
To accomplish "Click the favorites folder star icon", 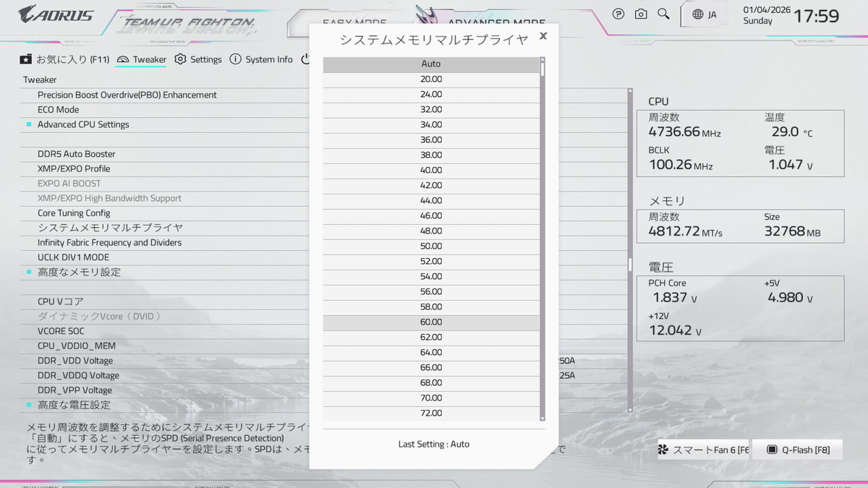I will [26, 59].
